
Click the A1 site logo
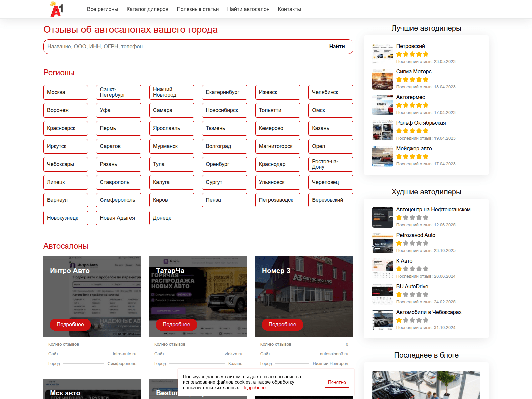[57, 9]
